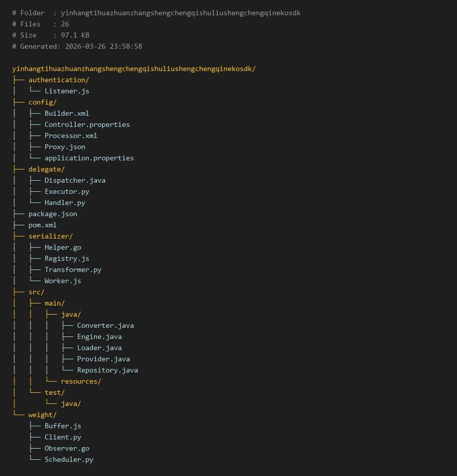457x476 pixels.
Task: Click the serializer/ folder entry
Action: click(50, 236)
